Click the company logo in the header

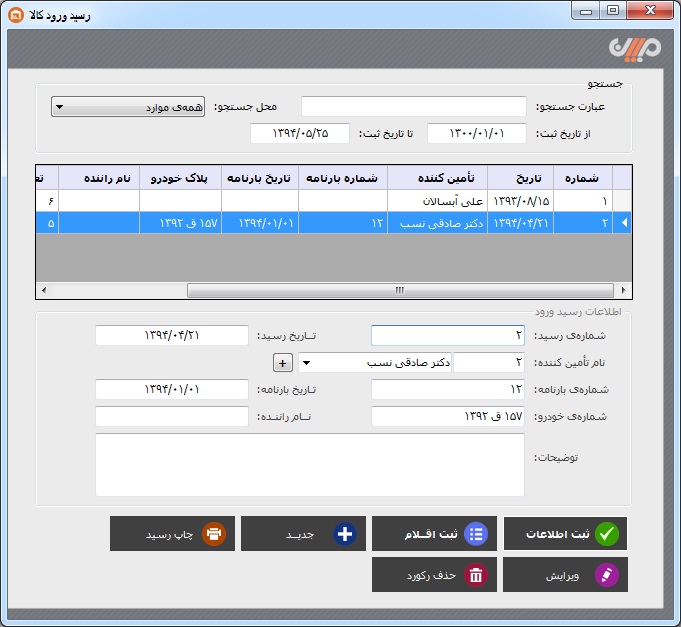coord(632,48)
